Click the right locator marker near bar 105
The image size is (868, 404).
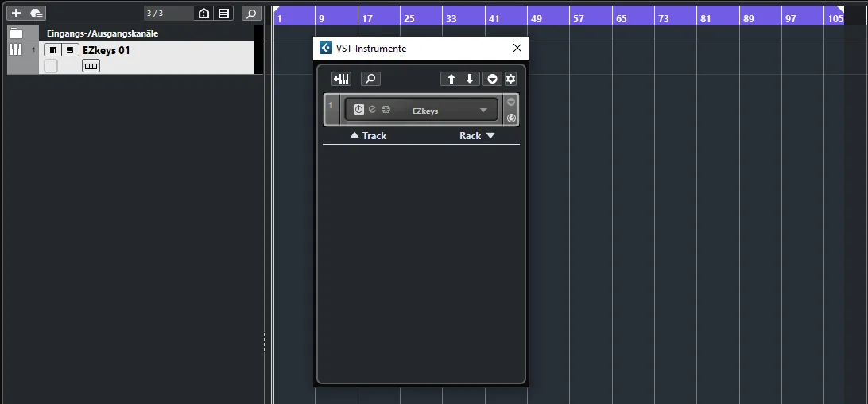[x=840, y=9]
